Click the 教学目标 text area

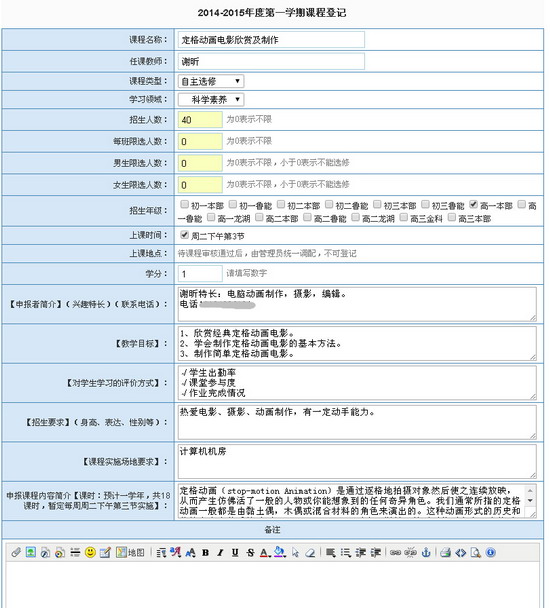pos(357,343)
